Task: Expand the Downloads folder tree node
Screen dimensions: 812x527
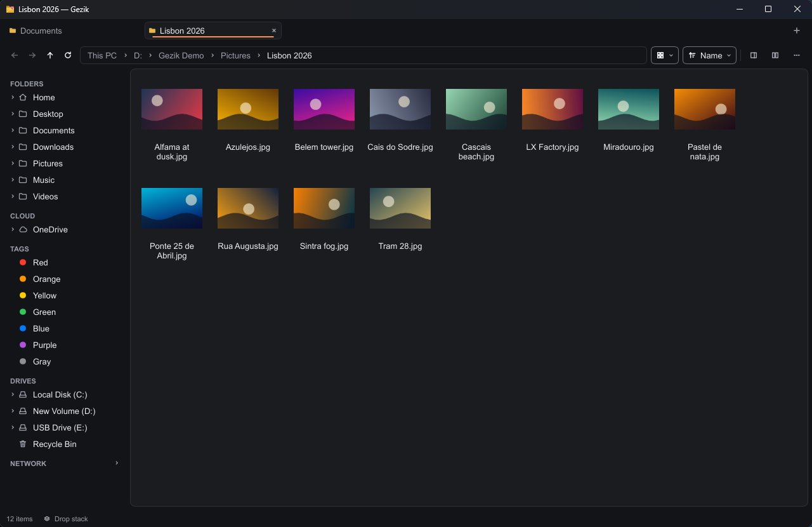Action: 13,147
